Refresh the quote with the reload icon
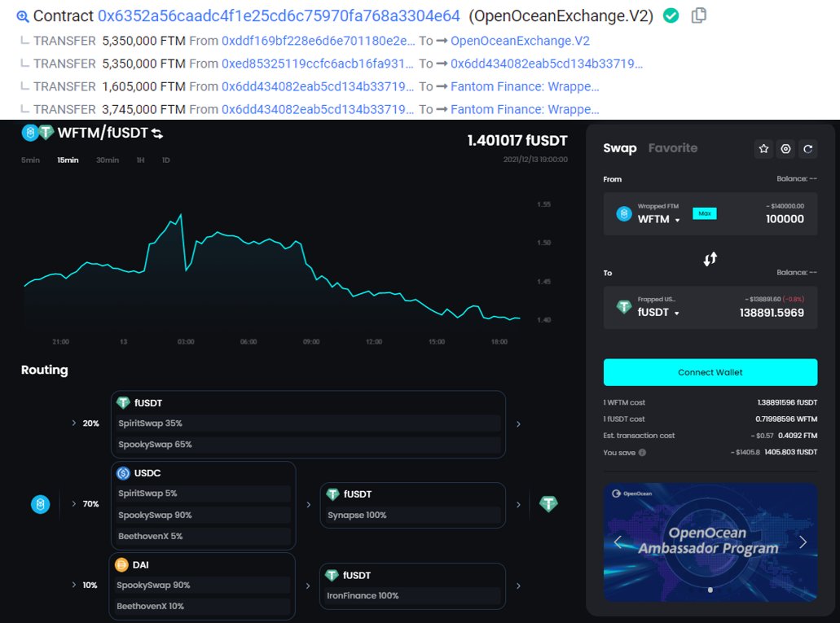This screenshot has height=623, width=840. pyautogui.click(x=808, y=149)
